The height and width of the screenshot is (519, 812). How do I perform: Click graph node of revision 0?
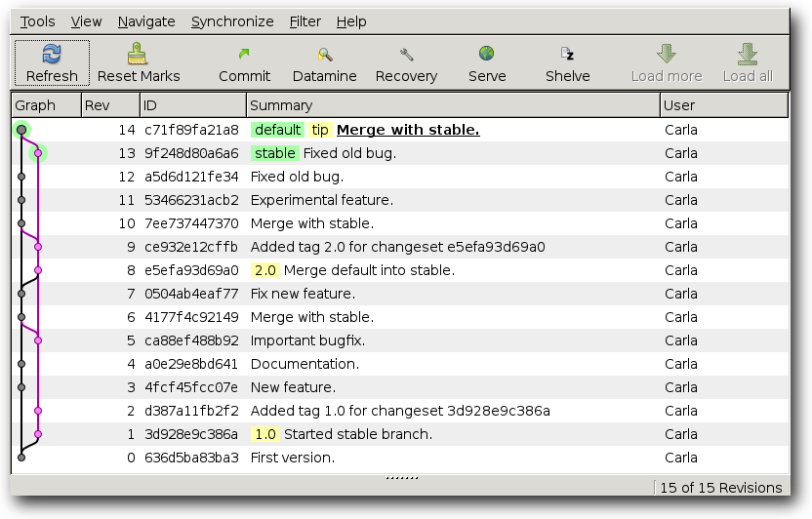pyautogui.click(x=21, y=458)
